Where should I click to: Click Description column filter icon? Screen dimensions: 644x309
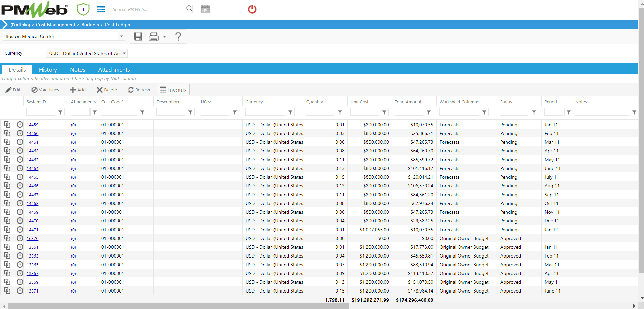point(190,112)
